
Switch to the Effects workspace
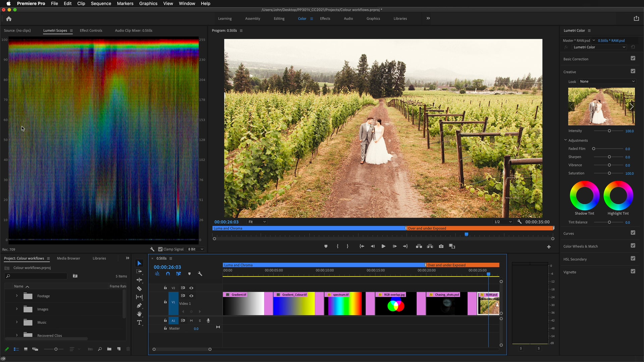click(325, 19)
